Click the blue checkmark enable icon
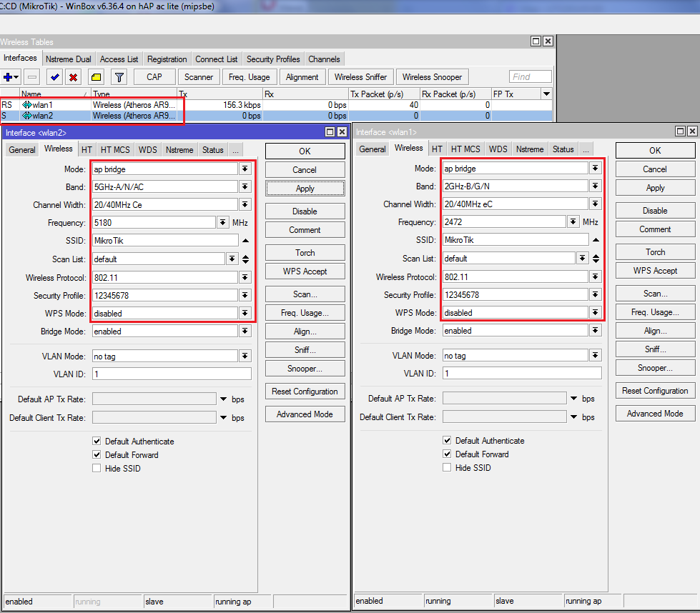This screenshot has width=700, height=613. pyautogui.click(x=55, y=77)
